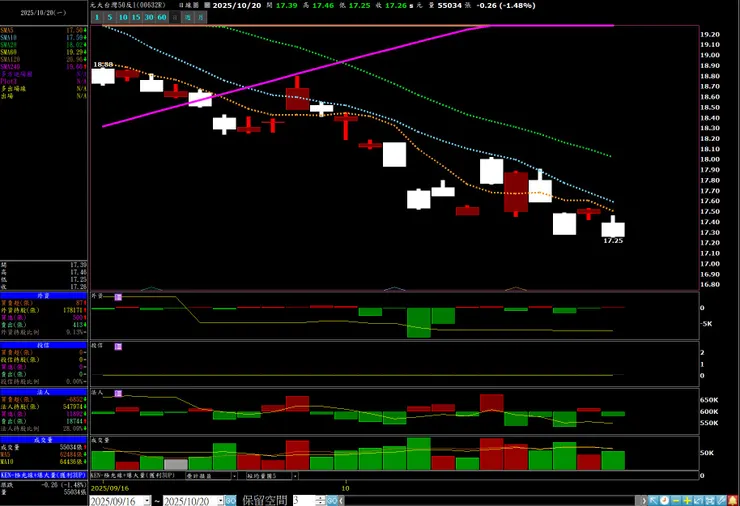
Task: Select the daily (日) timeframe button
Action: click(x=175, y=17)
